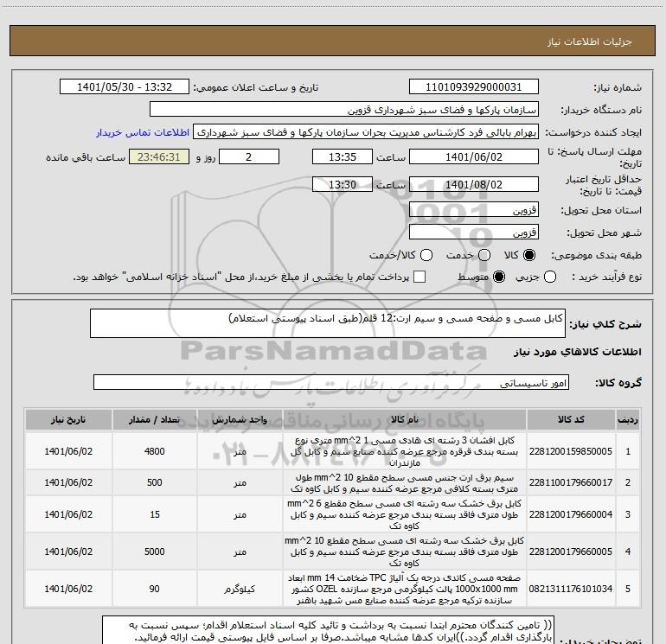Click the کد کالا column header
This screenshot has width=666, height=644.
coord(571,420)
